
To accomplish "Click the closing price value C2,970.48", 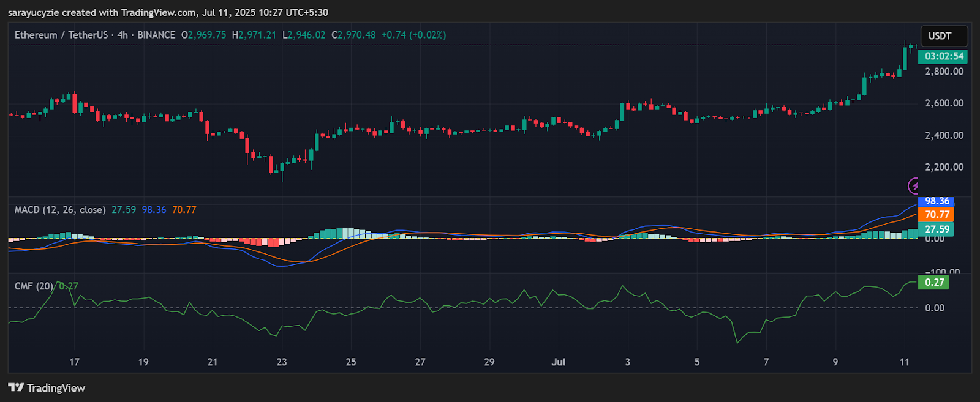I will [x=353, y=35].
